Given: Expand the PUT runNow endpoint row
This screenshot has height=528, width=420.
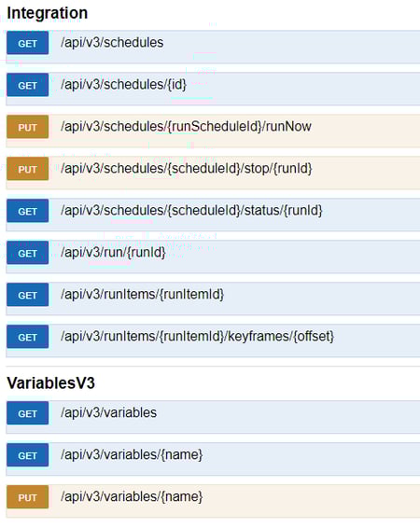Looking at the screenshot, I should (x=213, y=131).
